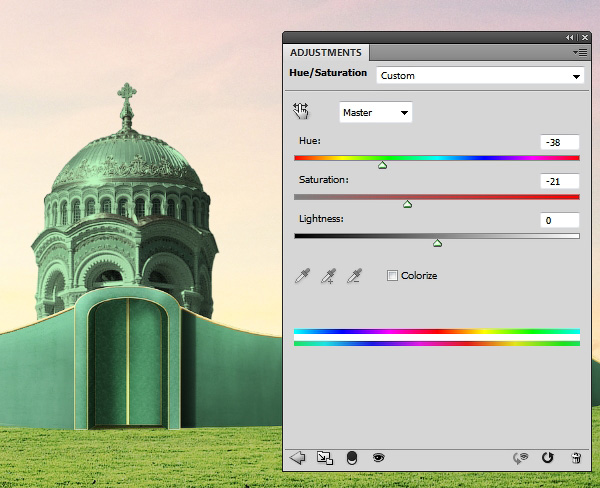
Task: Click the Hue label text
Action: click(310, 141)
